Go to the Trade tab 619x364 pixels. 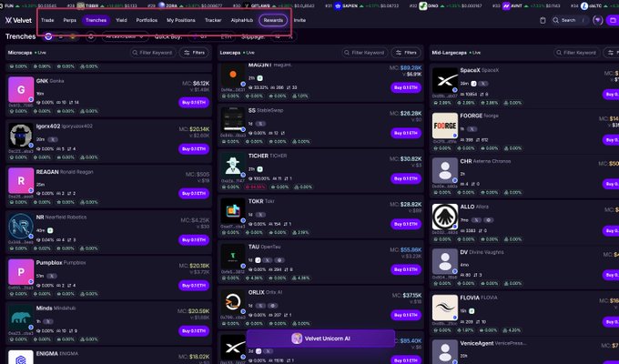point(47,20)
